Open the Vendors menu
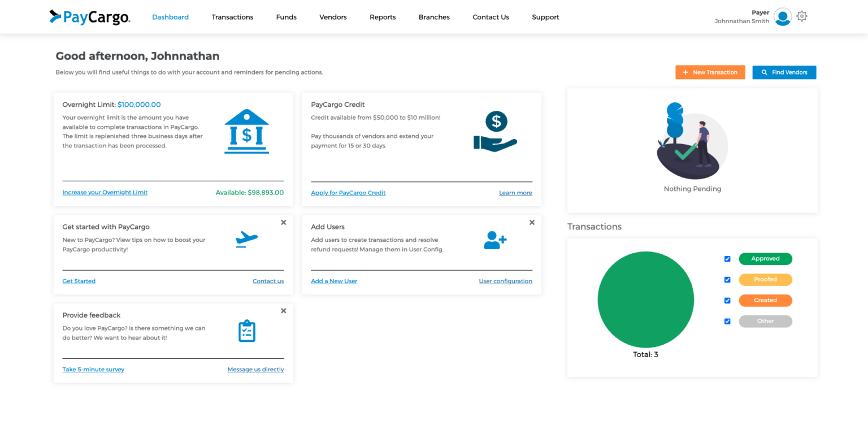 pos(333,17)
